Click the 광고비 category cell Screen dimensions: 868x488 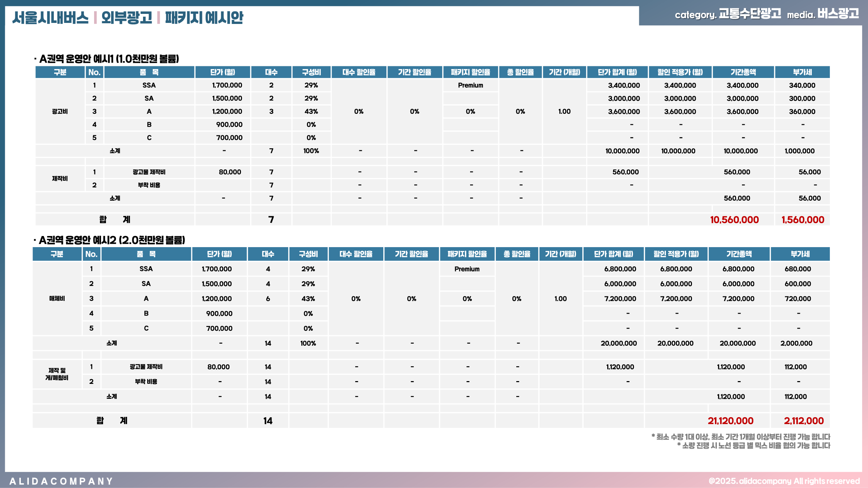coord(60,111)
